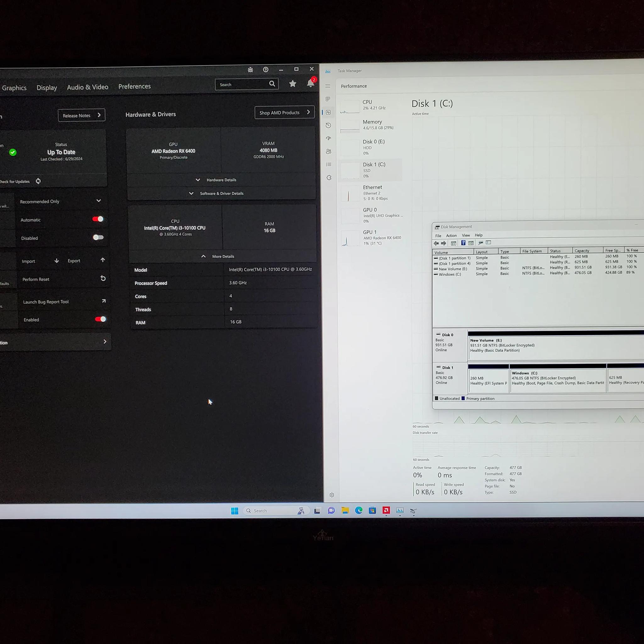This screenshot has height=644, width=644.
Task: Switch to the Audio & Video tab
Action: click(x=88, y=87)
